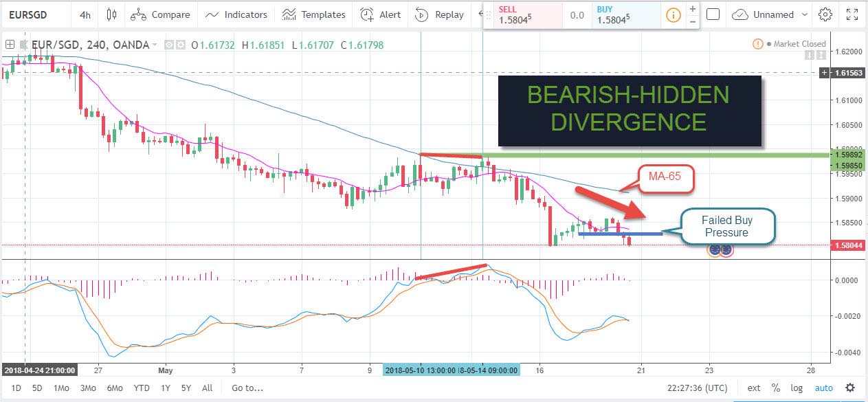This screenshot has width=868, height=402.
Task: Expand the EUR/SGD, 240, OANDA legend dropdown arrow
Action: [155, 45]
